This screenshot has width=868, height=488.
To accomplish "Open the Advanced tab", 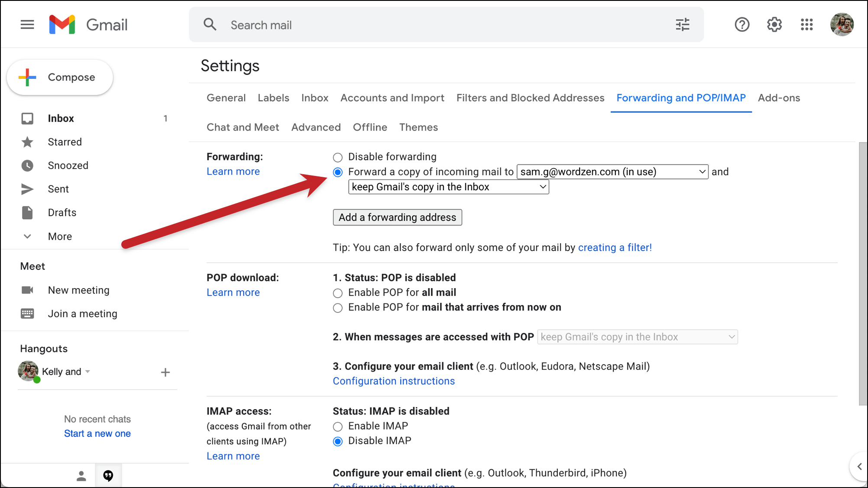I will click(x=316, y=127).
